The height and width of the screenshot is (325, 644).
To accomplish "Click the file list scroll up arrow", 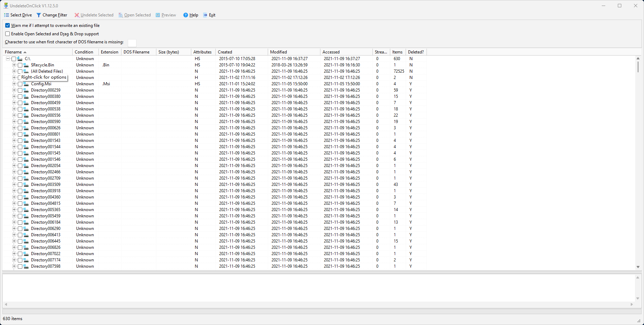I will [x=638, y=58].
